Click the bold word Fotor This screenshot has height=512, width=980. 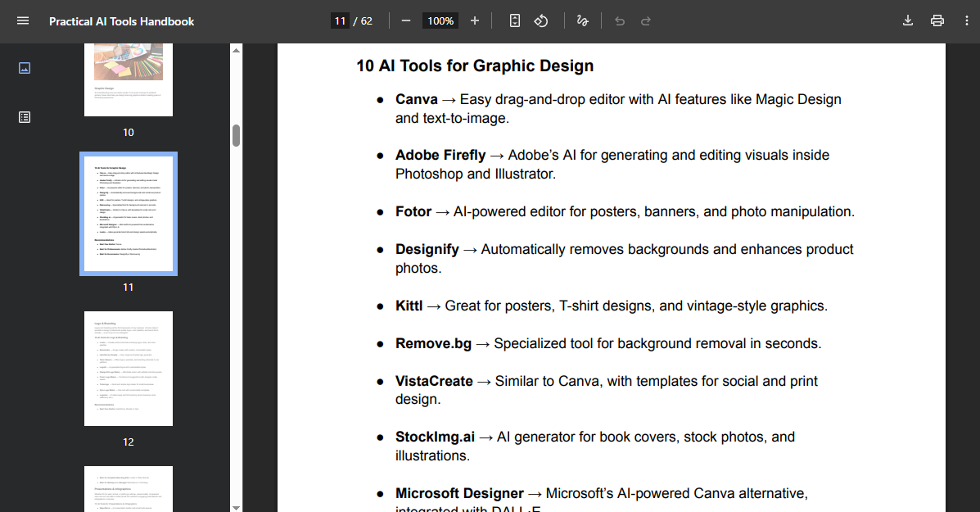pyautogui.click(x=413, y=212)
